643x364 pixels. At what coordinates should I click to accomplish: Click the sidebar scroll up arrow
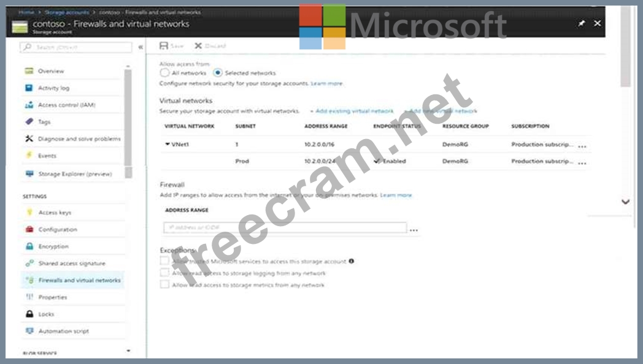[x=128, y=66]
